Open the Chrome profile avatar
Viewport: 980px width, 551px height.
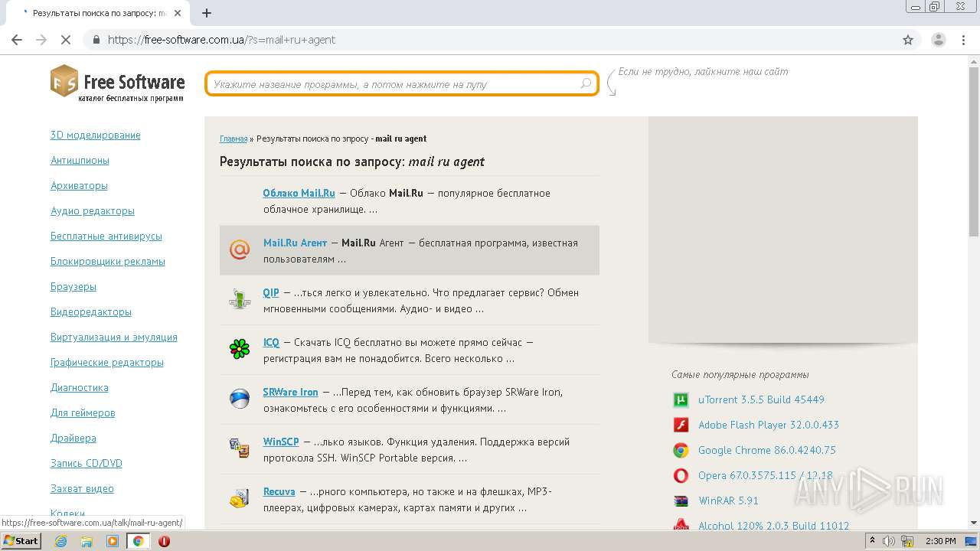(938, 40)
